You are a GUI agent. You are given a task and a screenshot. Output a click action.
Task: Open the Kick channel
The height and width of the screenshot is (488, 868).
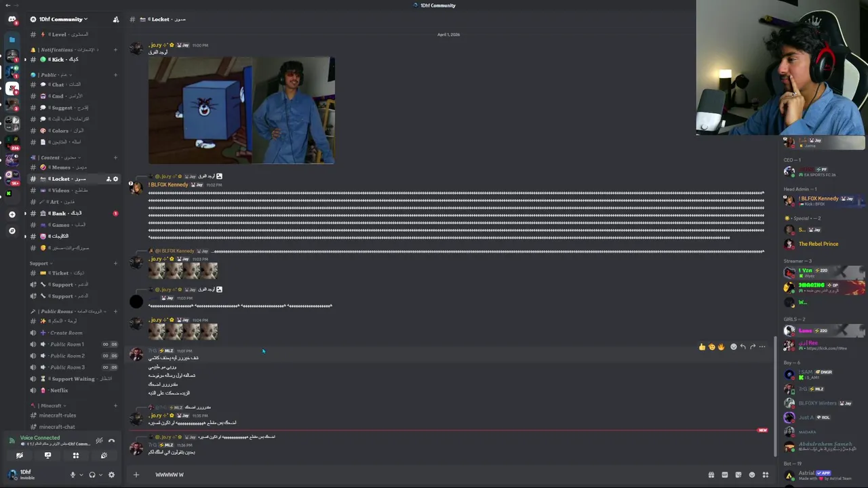(74, 59)
